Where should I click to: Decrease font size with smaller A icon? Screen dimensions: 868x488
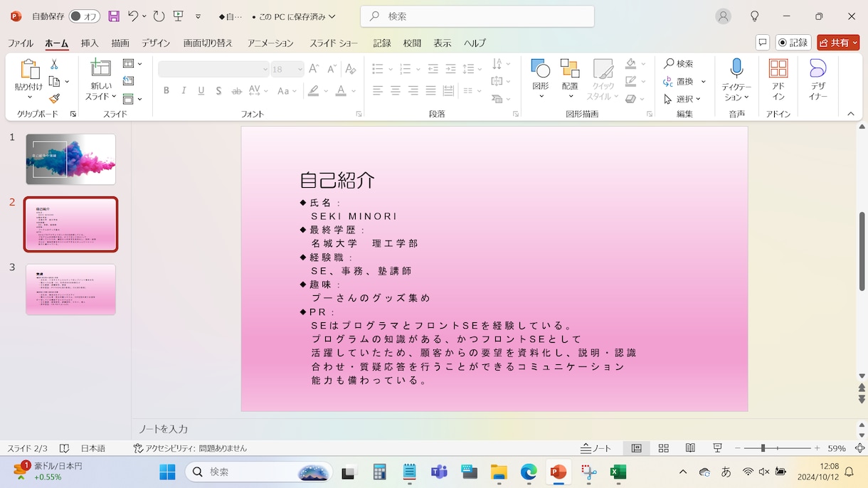tap(332, 69)
